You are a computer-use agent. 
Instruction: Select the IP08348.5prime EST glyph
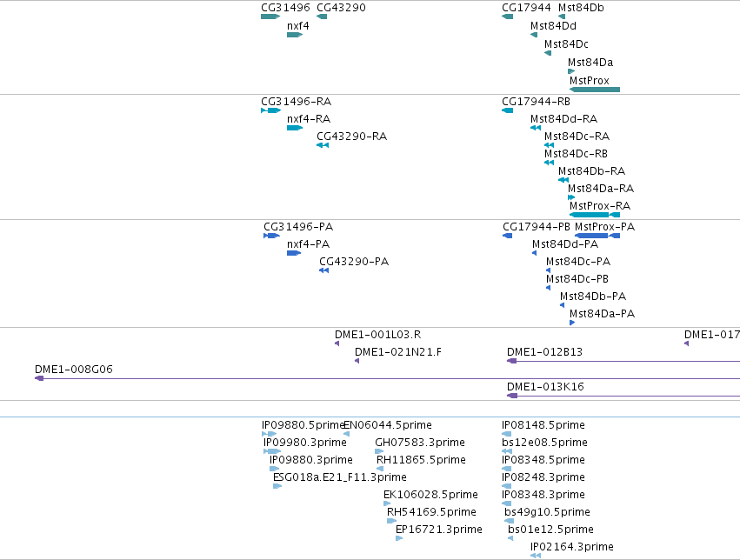coord(506,469)
